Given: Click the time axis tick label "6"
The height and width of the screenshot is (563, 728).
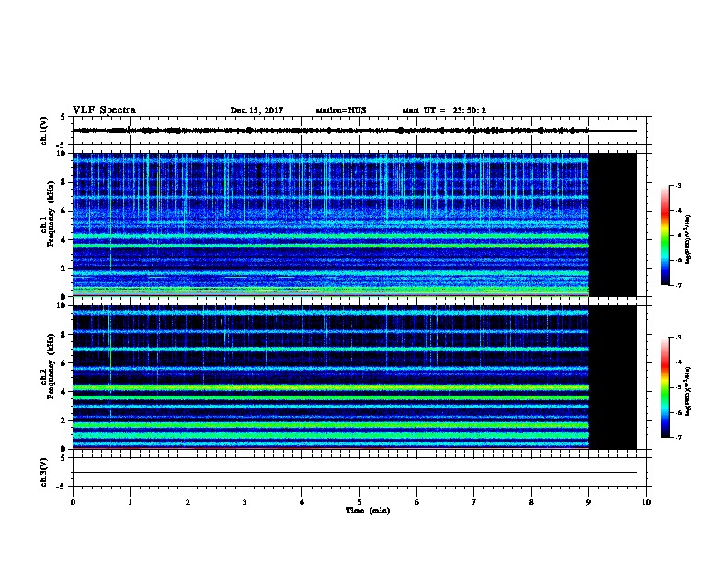Looking at the screenshot, I should (x=417, y=501).
